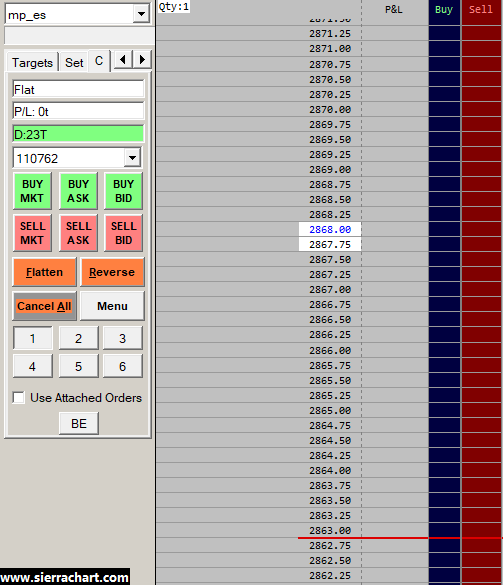503x585 pixels.
Task: Click the BUY BID button
Action: (x=124, y=191)
